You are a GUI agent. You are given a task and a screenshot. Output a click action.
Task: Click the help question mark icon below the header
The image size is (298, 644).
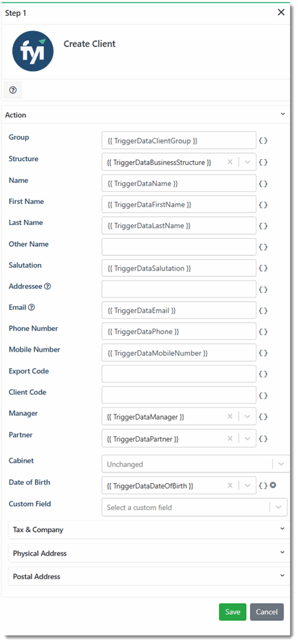click(13, 90)
